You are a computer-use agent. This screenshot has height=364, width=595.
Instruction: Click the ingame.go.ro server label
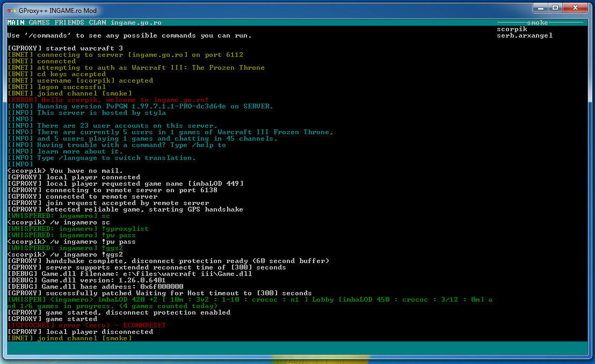(136, 23)
